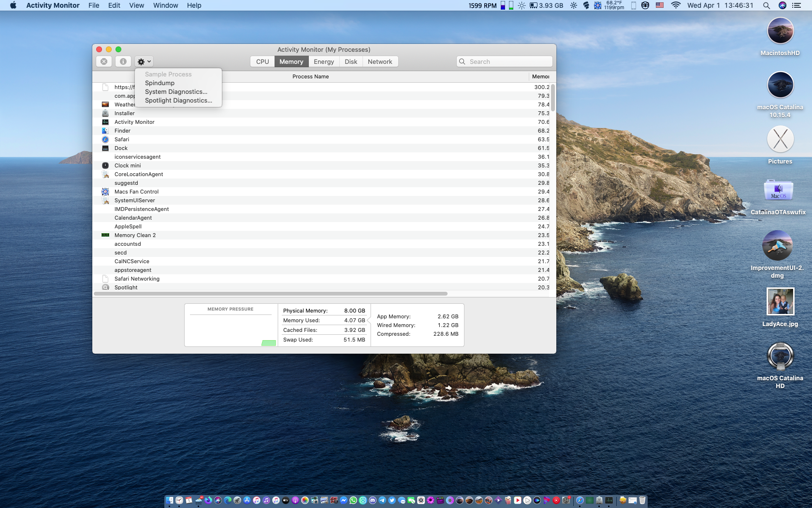
Task: Choose Spindump from the gear menu
Action: click(159, 83)
